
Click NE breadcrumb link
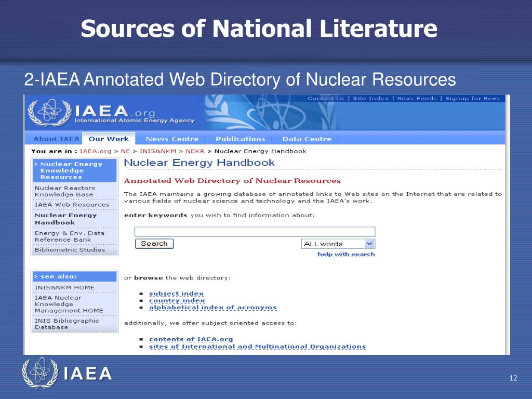point(125,151)
